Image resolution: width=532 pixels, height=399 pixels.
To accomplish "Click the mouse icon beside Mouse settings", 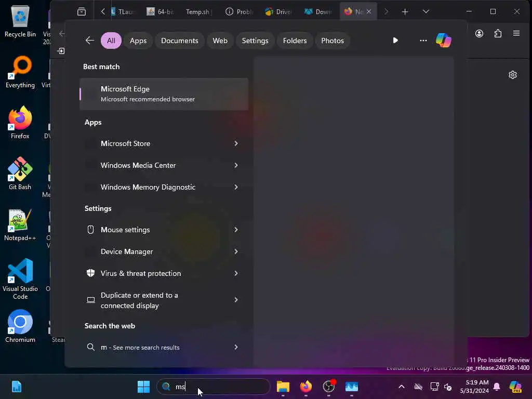I will click(90, 230).
